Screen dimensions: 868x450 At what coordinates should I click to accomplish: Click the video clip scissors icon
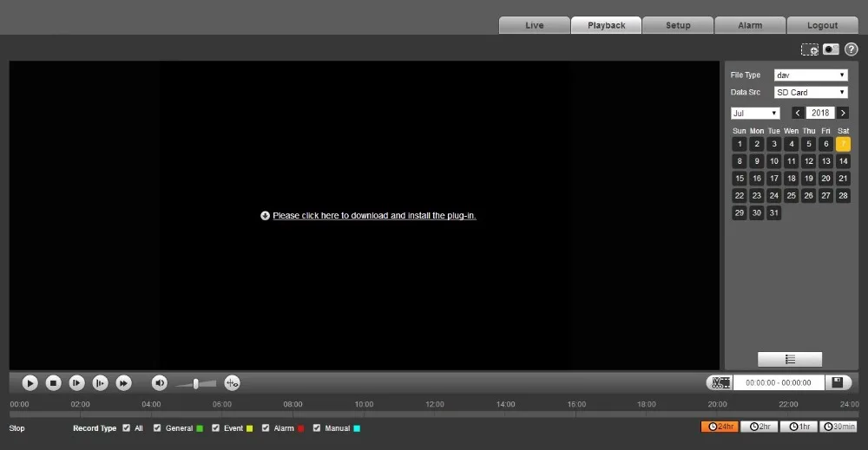[x=720, y=382]
